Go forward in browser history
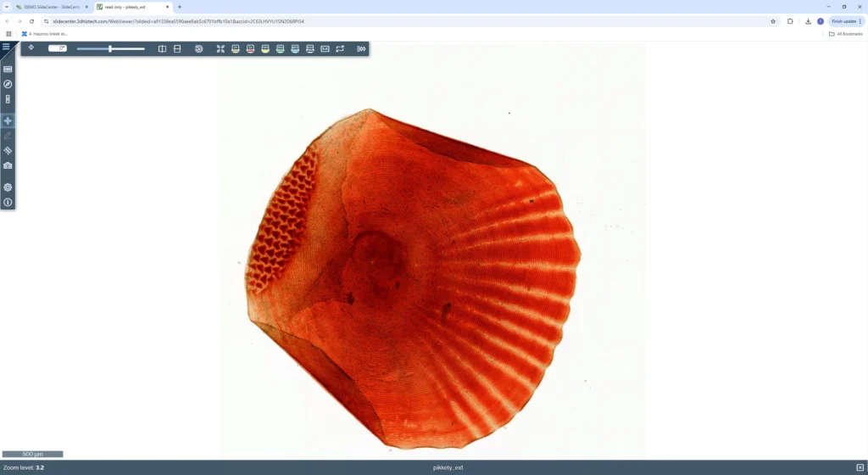 pos(19,21)
